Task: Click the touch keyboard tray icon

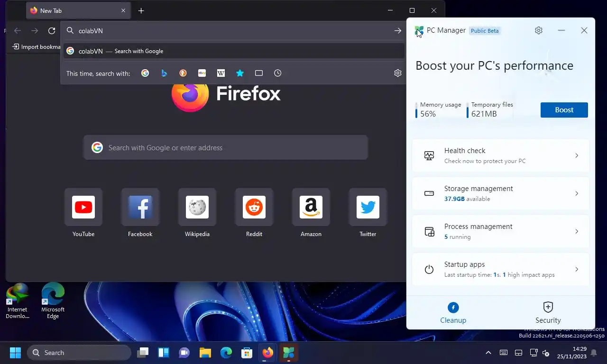Action: coord(504,353)
